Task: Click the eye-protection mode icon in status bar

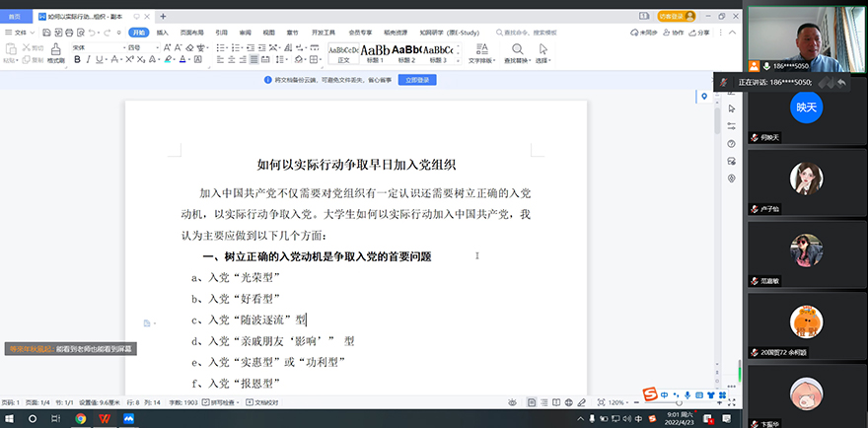Action: [513, 402]
